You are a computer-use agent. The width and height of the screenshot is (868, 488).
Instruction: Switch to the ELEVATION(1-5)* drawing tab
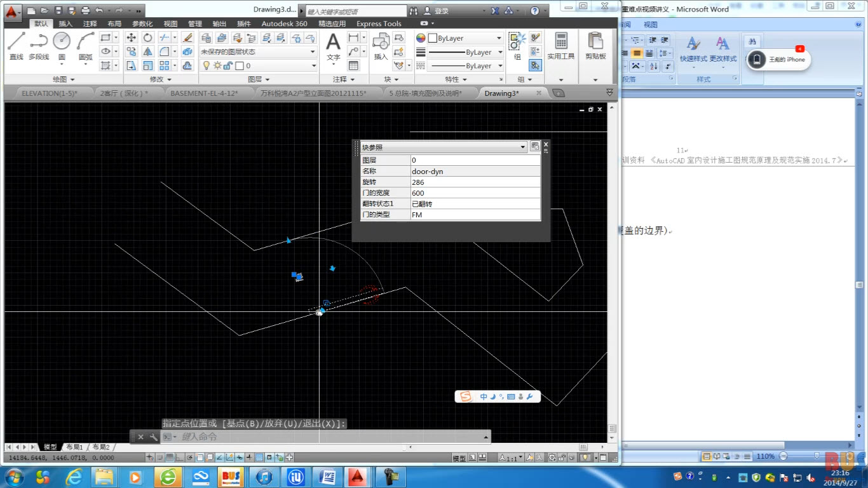tap(49, 93)
